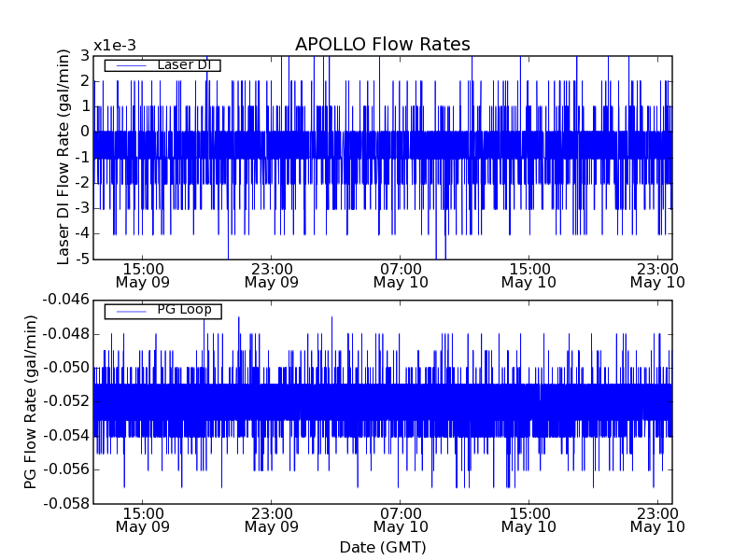
Task: Click the PG Loop legend line sample
Action: 130,311
